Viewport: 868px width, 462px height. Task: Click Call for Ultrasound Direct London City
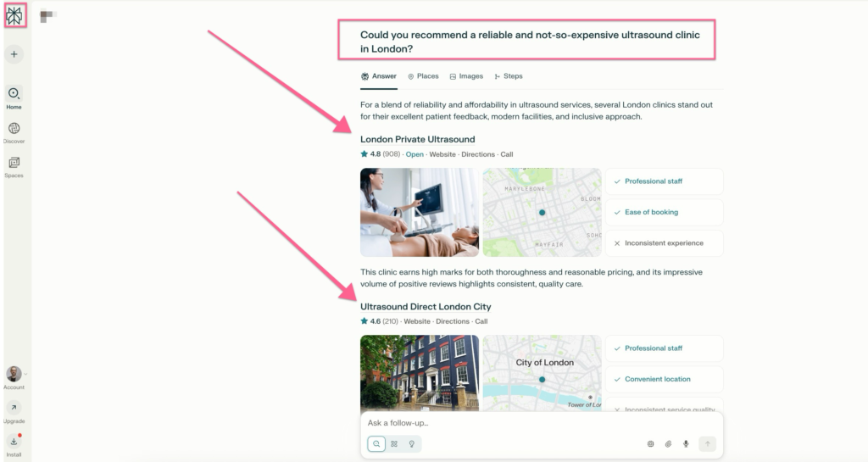click(x=481, y=321)
